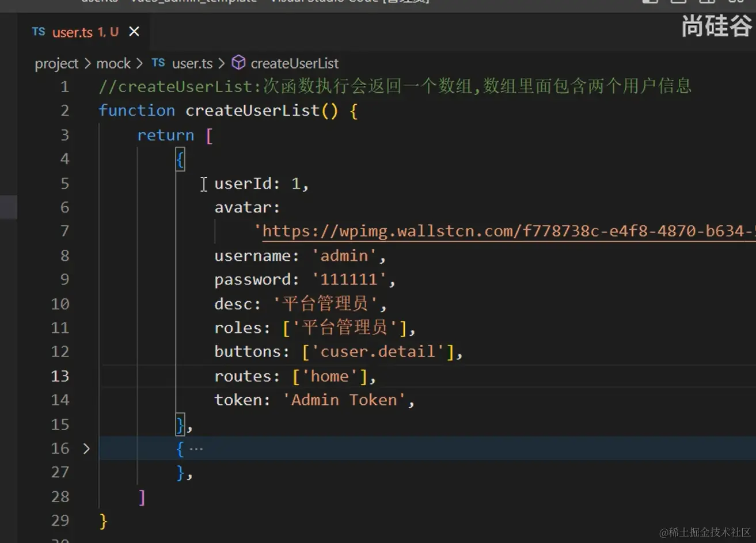The width and height of the screenshot is (756, 543).
Task: Click the password property key
Action: (x=253, y=279)
